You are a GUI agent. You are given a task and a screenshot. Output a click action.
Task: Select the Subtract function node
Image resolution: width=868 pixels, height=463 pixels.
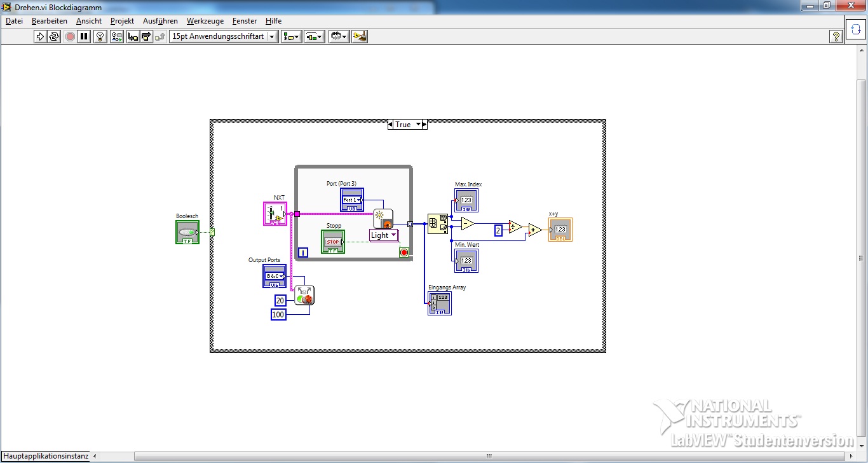point(468,223)
